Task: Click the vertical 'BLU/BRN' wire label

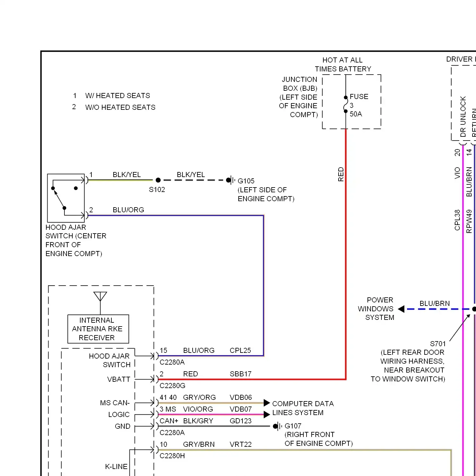Action: 469,182
